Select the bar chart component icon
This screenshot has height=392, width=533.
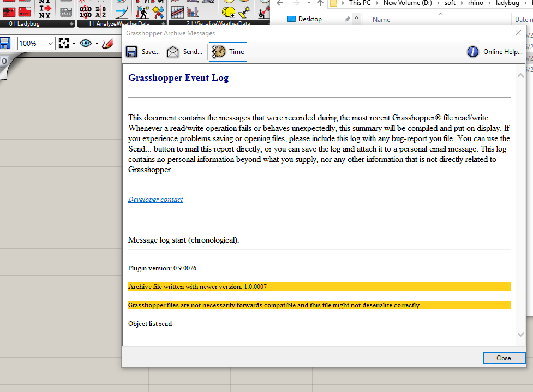[193, 12]
